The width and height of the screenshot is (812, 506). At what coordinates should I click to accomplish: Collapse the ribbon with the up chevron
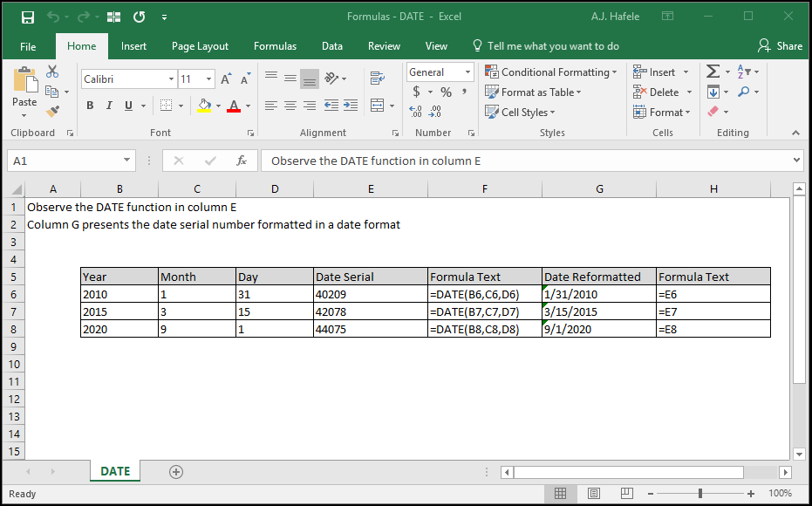[796, 133]
